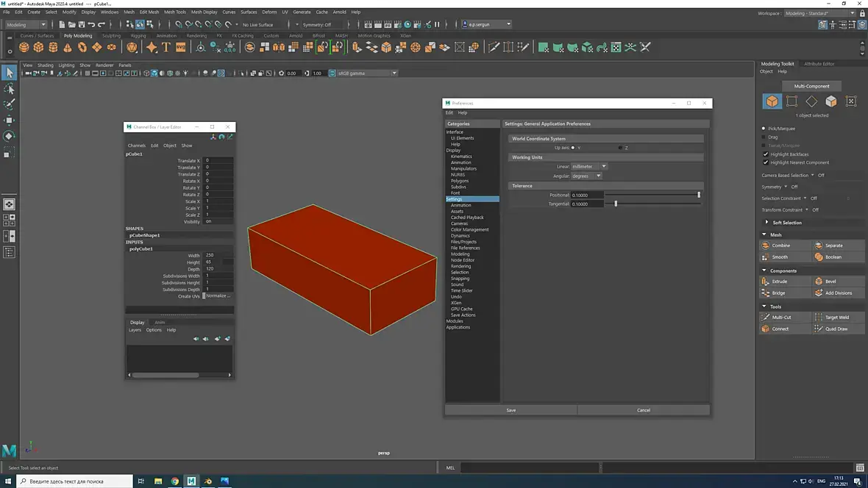Screen dimensions: 868x488
Task: Click the Combine meshes icon
Action: coord(766,245)
